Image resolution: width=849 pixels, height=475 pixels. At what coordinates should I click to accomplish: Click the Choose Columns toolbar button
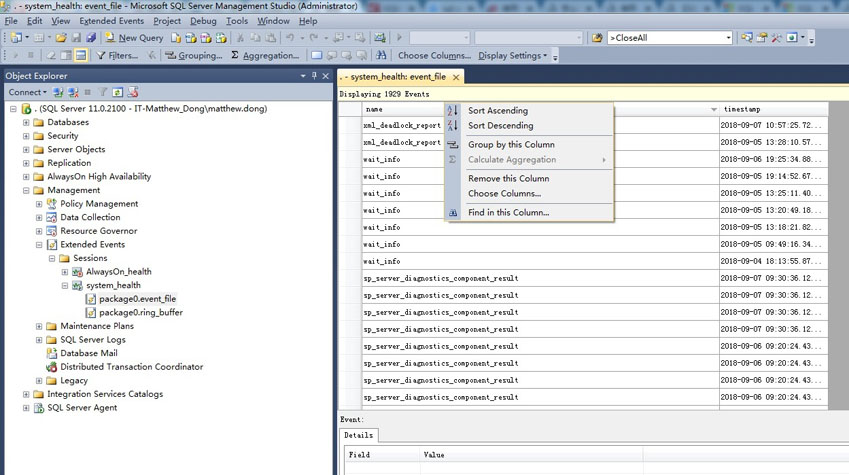pyautogui.click(x=434, y=56)
